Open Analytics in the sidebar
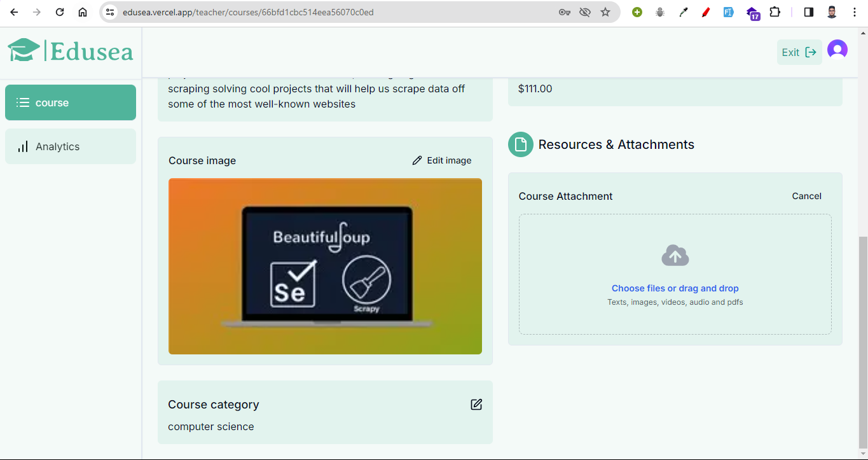868x460 pixels. pos(71,146)
